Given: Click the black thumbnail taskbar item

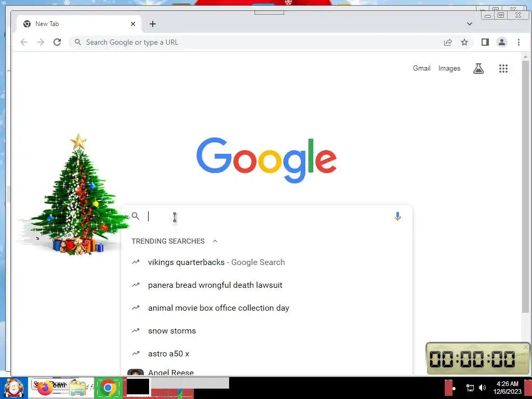Looking at the screenshot, I should pyautogui.click(x=138, y=387).
